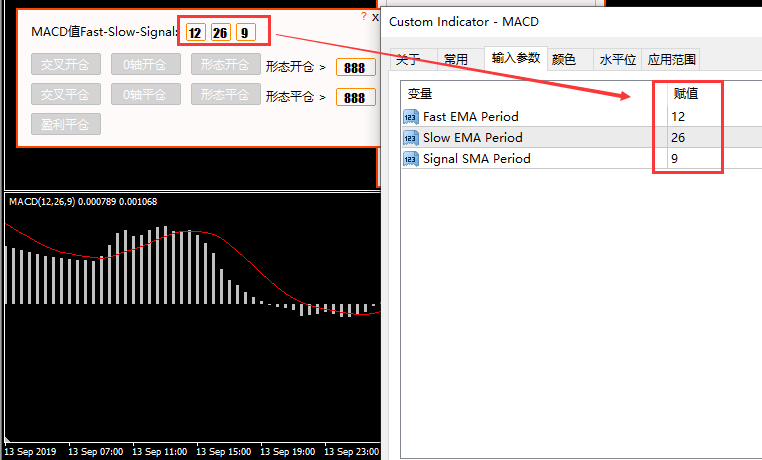
Task: Select the Fast EMA Period value 12 cell
Action: click(686, 117)
